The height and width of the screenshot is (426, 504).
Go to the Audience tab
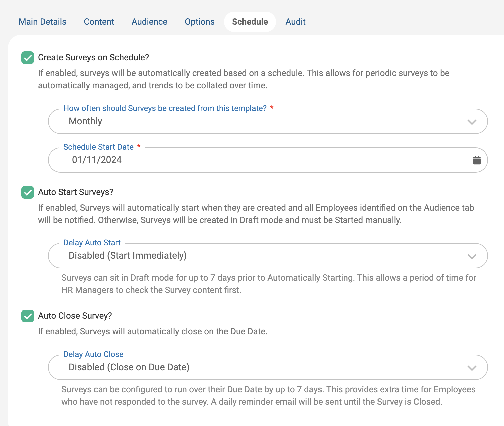pos(149,22)
